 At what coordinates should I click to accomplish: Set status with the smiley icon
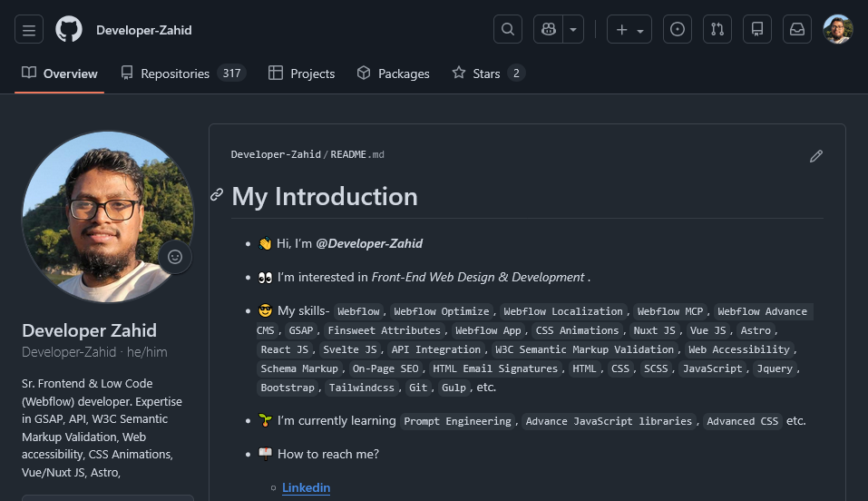(175, 257)
